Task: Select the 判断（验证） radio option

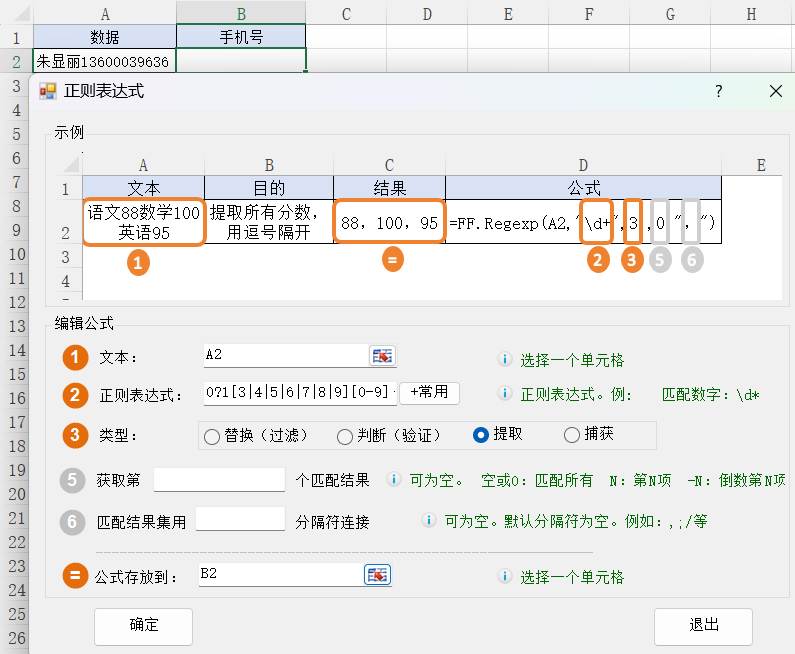Action: tap(345, 436)
